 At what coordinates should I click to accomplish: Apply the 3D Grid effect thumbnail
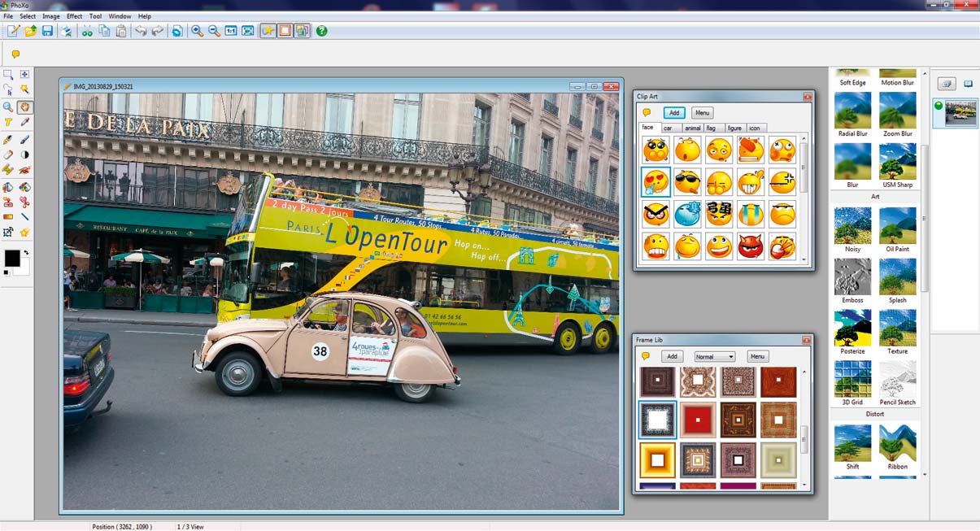coord(852,379)
